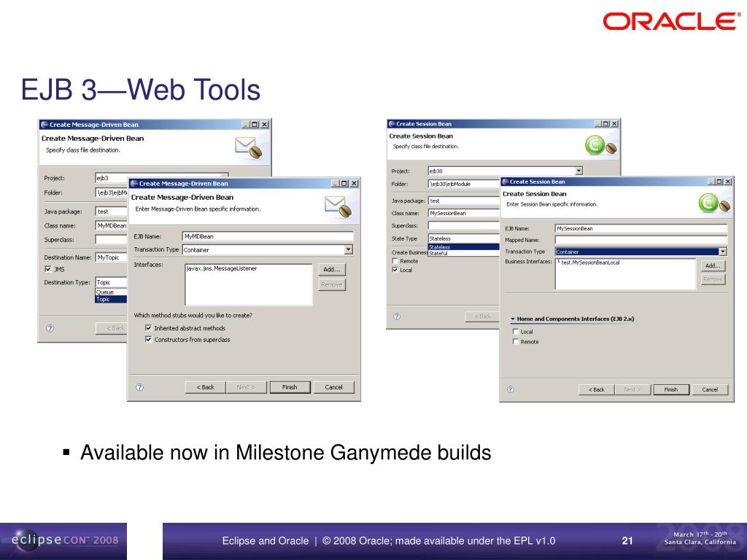747x560 pixels.
Task: Click envelope bean icon in back Message-Driven dialog
Action: click(x=249, y=148)
